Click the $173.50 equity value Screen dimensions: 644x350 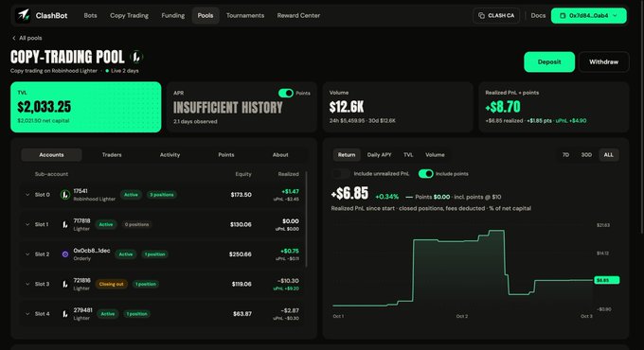pos(241,195)
